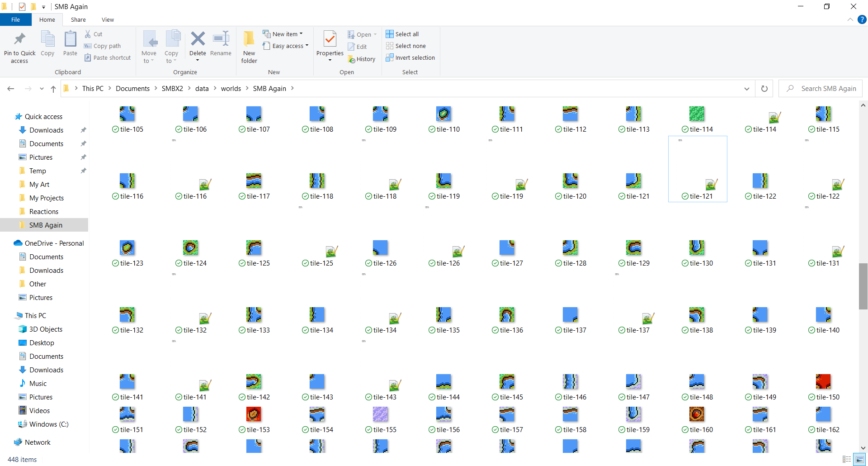Expand the Open dropdown arrow
The width and height of the screenshot is (868, 466).
tap(375, 34)
